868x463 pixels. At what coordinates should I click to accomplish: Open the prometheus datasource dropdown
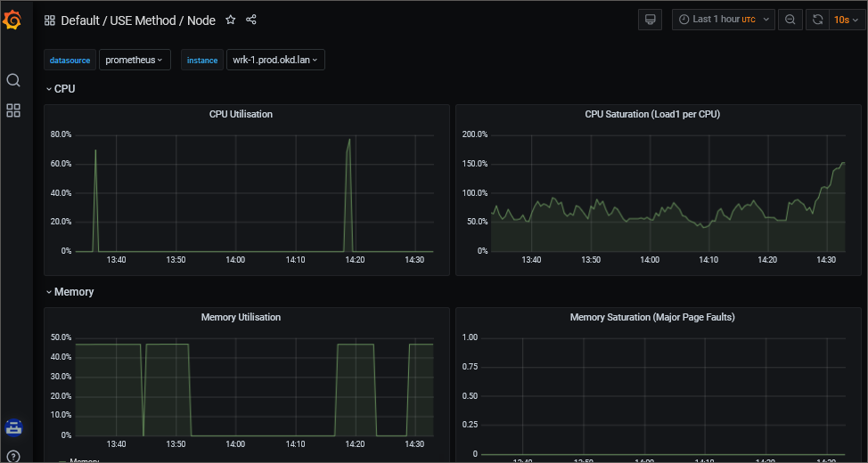coord(134,60)
